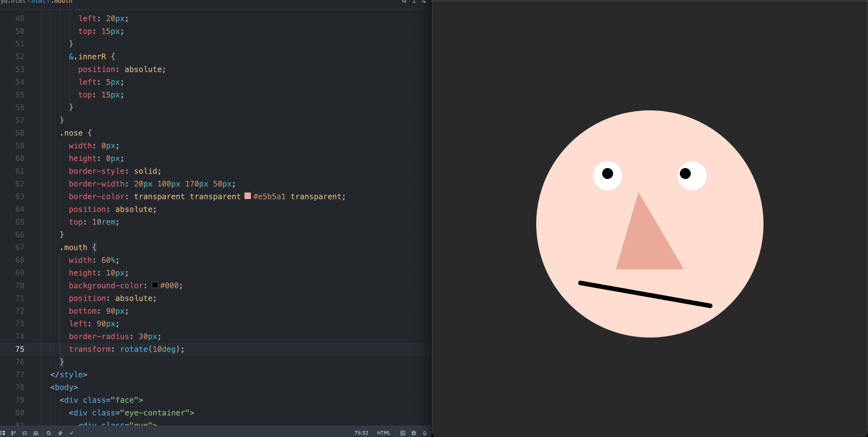This screenshot has width=868, height=437.
Task: Open the collaboration people icon
Action: tap(36, 433)
